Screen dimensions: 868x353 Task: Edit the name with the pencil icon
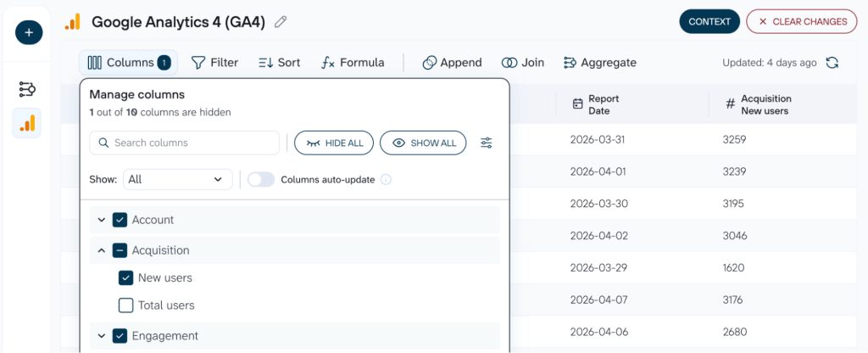click(281, 22)
